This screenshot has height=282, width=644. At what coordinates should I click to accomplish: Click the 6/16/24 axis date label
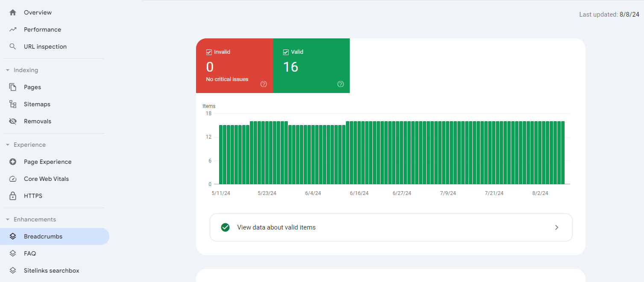(x=359, y=193)
